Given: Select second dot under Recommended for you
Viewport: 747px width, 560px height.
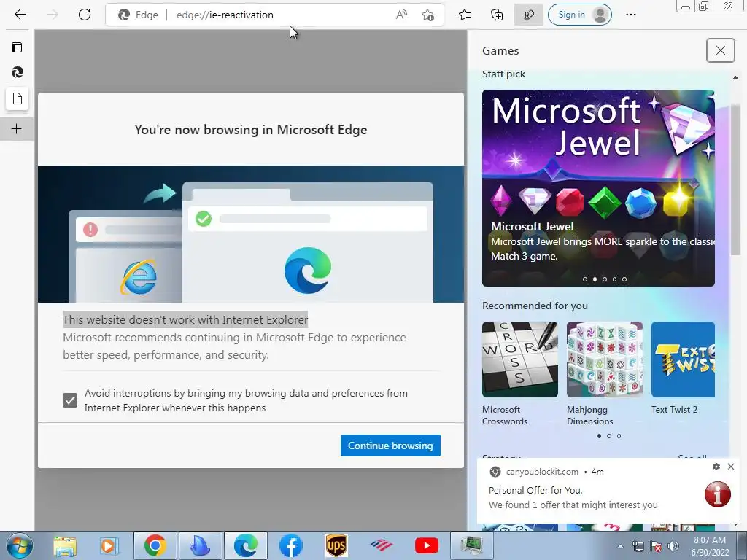Looking at the screenshot, I should (609, 436).
